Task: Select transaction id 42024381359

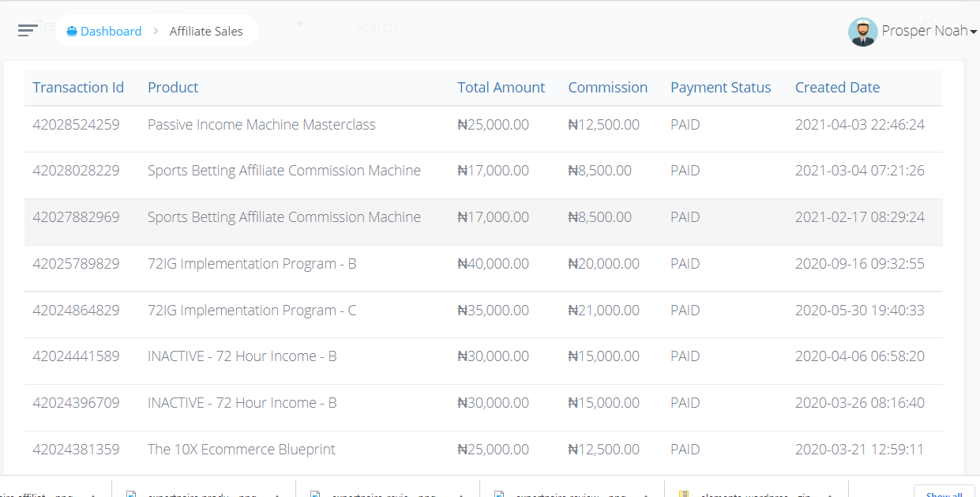Action: tap(76, 450)
